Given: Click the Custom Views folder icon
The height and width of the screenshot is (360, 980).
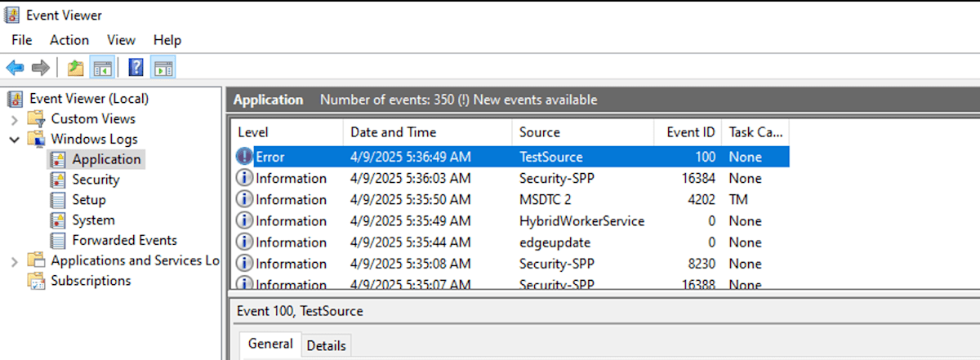Looking at the screenshot, I should click(37, 119).
